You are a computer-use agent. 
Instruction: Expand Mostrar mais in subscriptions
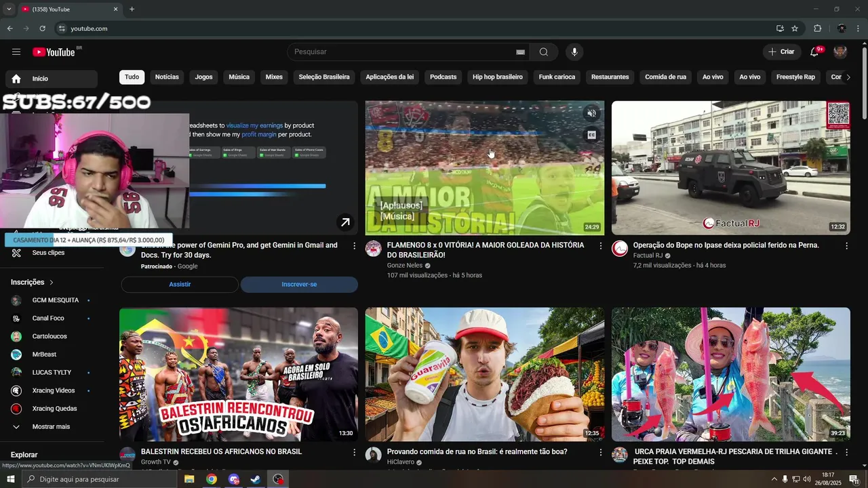point(51,427)
